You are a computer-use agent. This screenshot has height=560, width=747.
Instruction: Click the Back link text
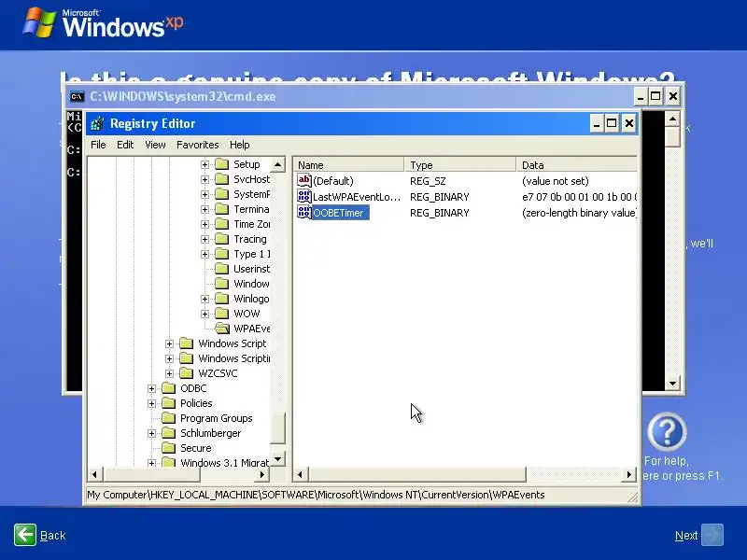[x=53, y=536]
